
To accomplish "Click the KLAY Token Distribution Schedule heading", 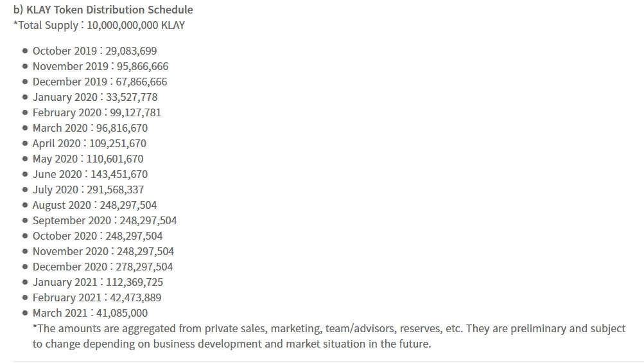I will pos(103,10).
